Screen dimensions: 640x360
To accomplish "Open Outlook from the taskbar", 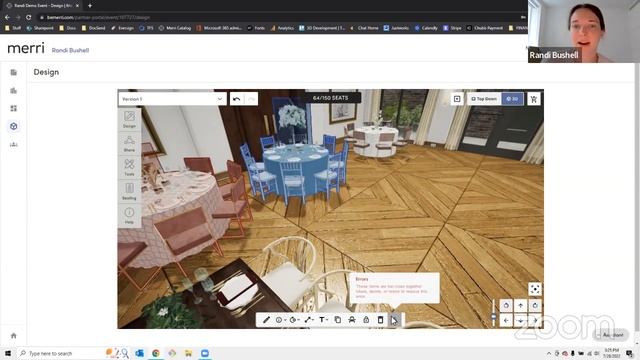I will click(x=140, y=353).
